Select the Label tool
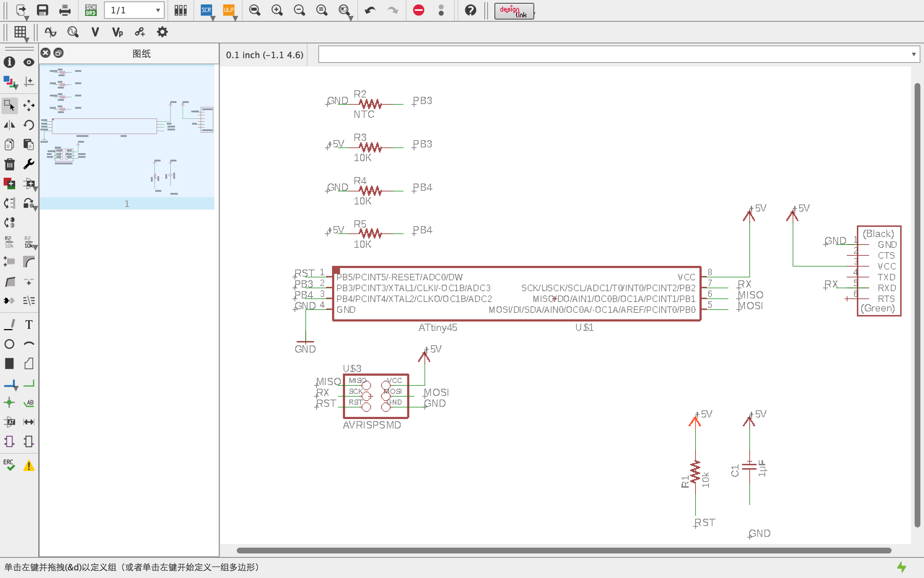The width and height of the screenshot is (924, 578). 29,402
